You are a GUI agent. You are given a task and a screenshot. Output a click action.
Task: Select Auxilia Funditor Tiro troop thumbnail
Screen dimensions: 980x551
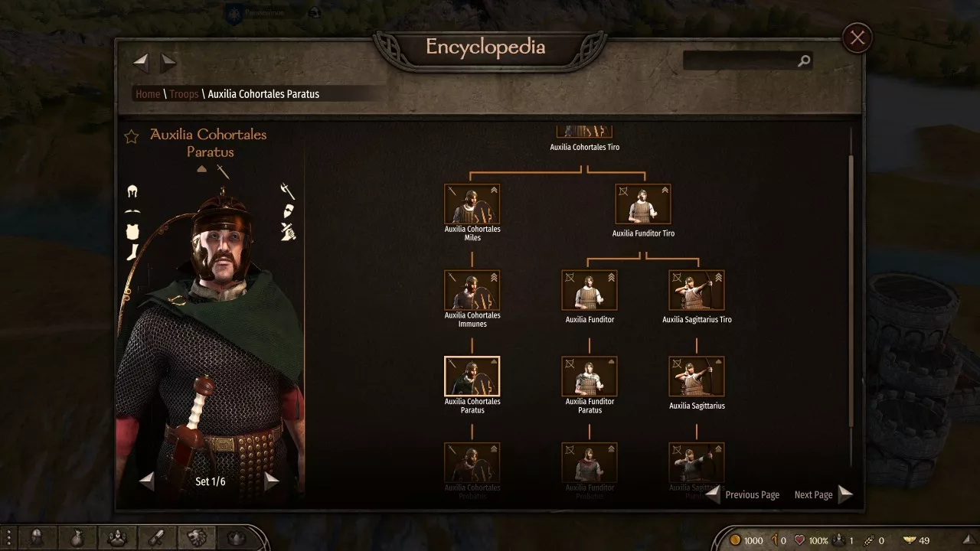[643, 204]
